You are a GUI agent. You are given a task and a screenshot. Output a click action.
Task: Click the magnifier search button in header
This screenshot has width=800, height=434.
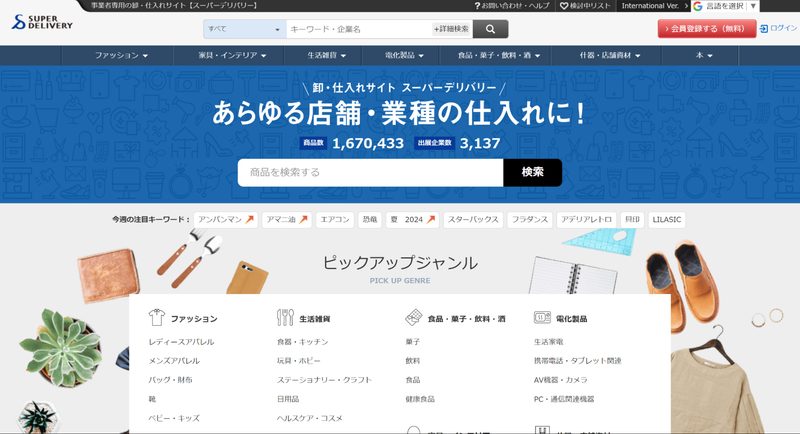490,29
